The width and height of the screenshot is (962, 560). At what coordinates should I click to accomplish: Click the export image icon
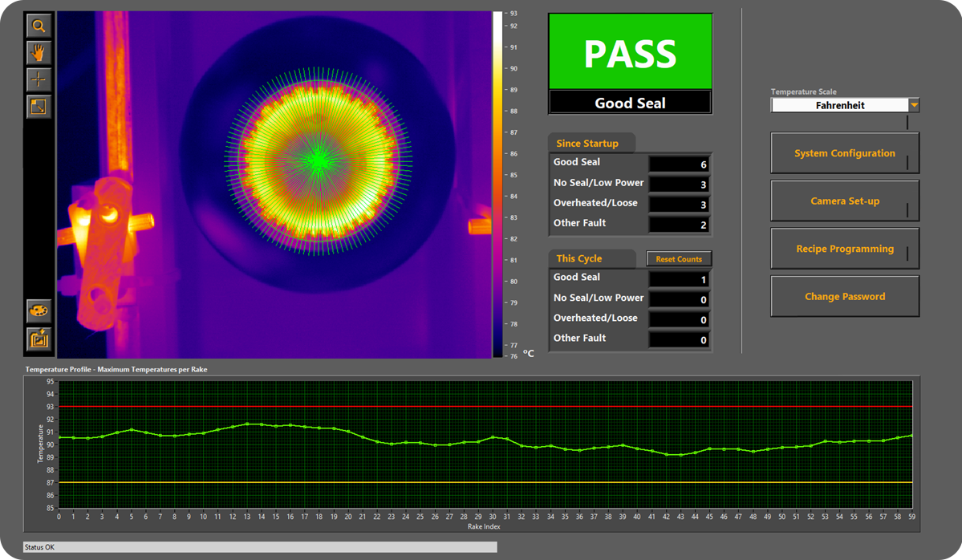point(39,339)
